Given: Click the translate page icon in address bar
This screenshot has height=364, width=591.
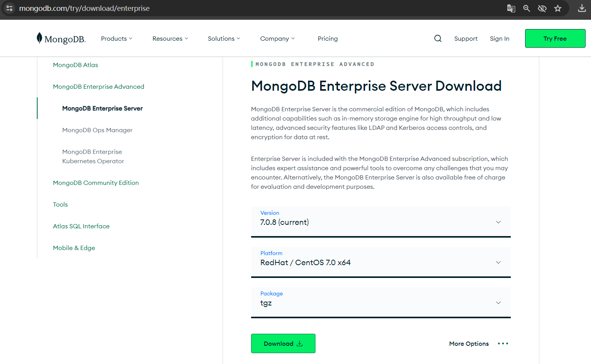Looking at the screenshot, I should [511, 8].
